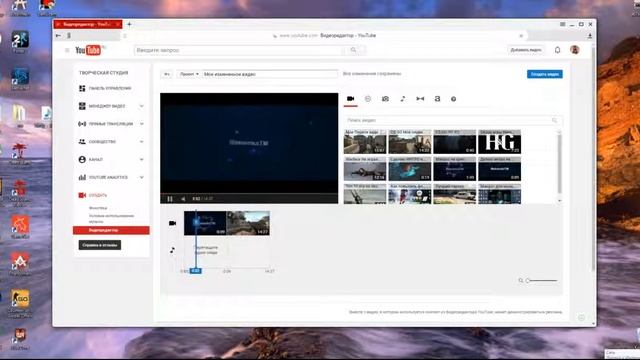Close the Видеоредактор browser tab
The image size is (640, 360).
coord(118,24)
